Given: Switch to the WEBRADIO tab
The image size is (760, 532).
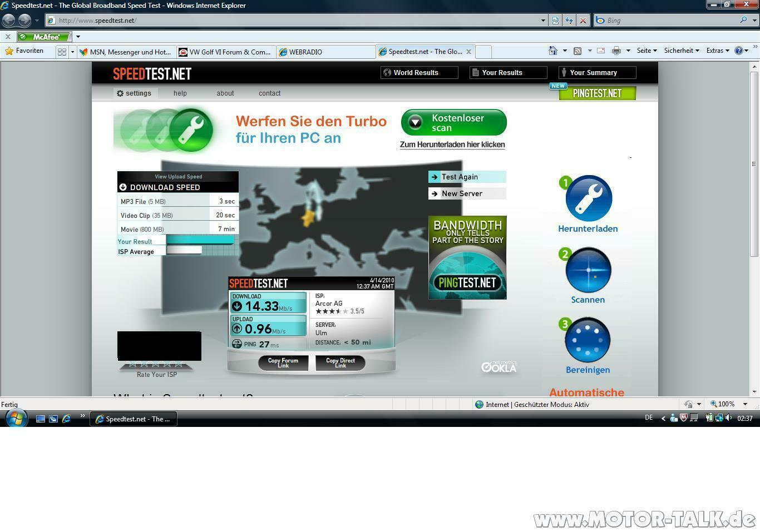Looking at the screenshot, I should [x=306, y=52].
